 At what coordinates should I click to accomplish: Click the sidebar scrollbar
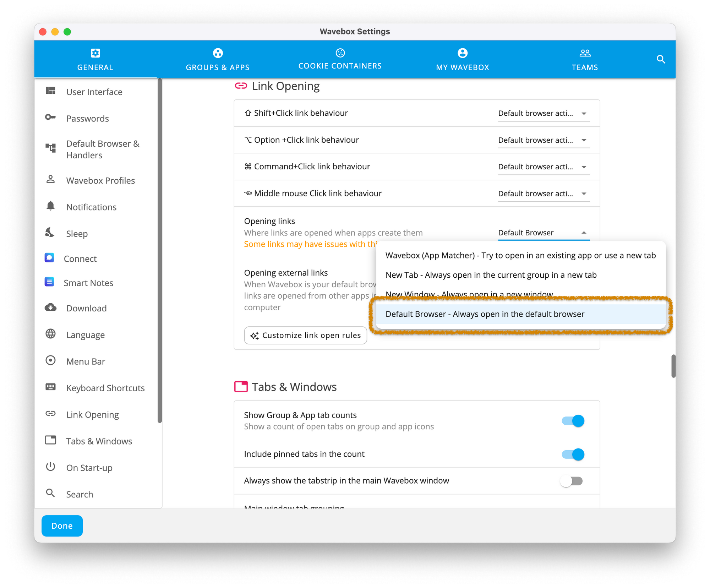pos(160,251)
